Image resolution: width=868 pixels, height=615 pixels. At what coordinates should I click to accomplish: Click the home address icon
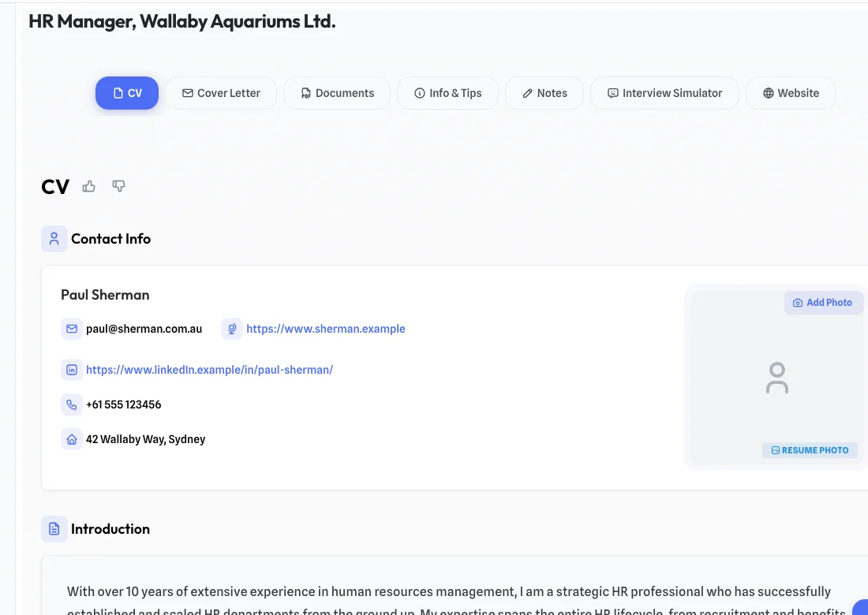[72, 439]
